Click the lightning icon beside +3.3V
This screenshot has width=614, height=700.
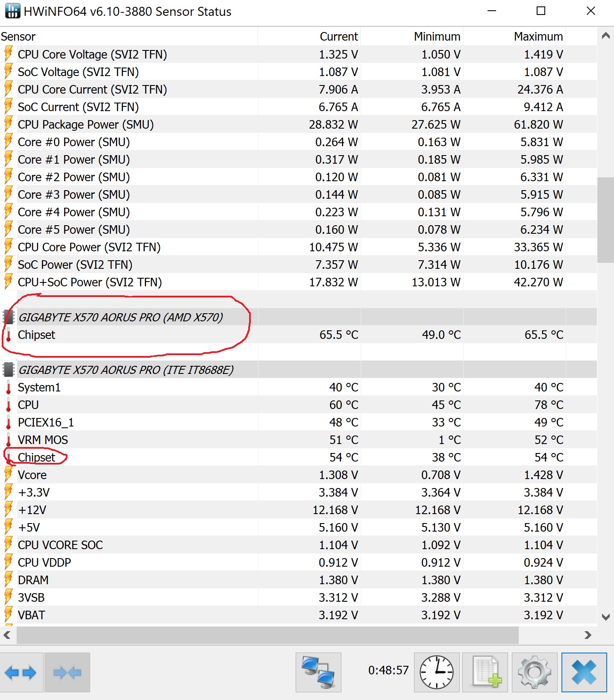coord(8,492)
